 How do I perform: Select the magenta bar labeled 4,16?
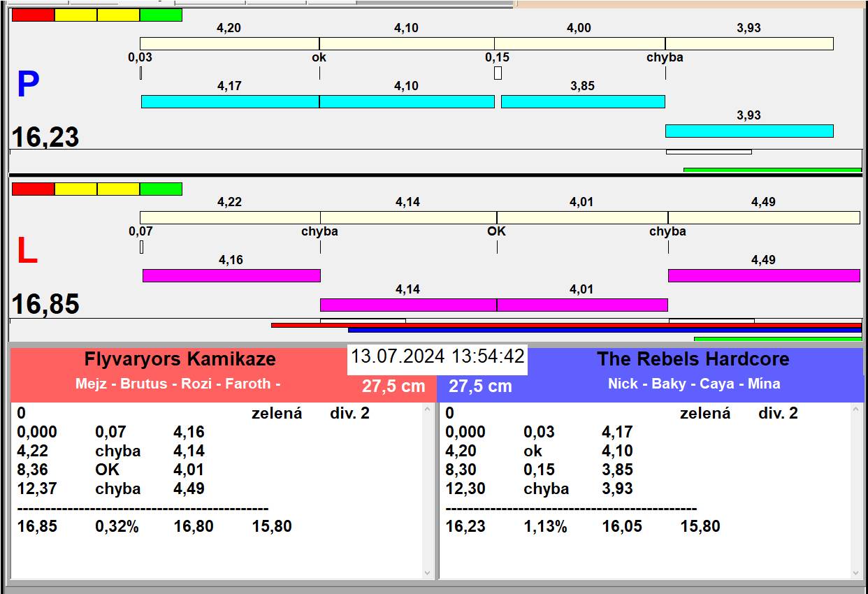click(x=231, y=275)
